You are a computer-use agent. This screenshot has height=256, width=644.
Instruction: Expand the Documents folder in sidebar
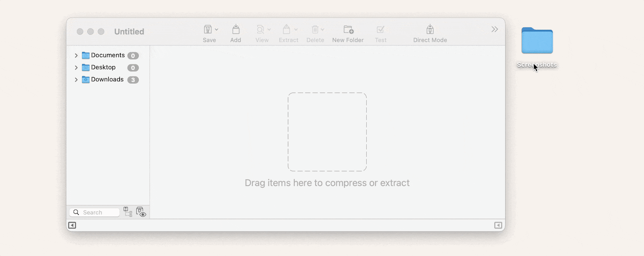pyautogui.click(x=76, y=55)
